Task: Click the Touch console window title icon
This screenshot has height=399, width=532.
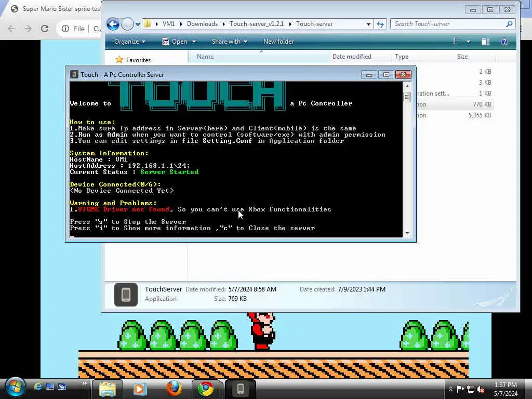Action: pos(74,74)
